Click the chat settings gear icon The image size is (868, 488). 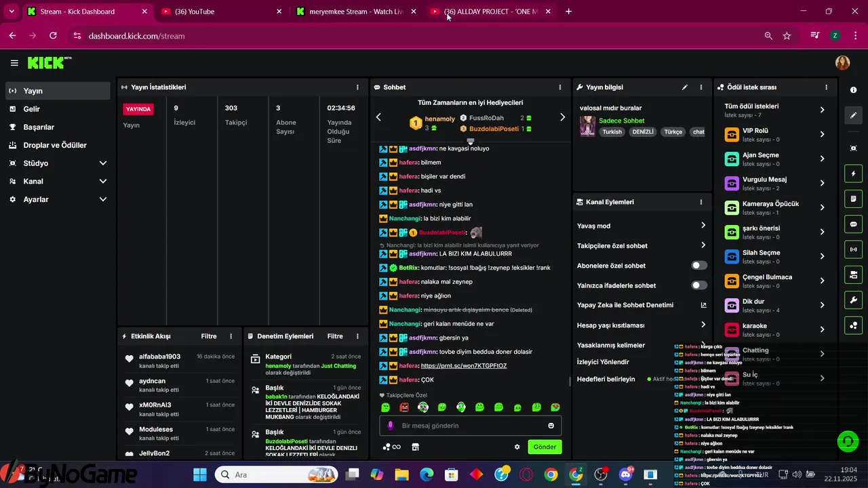[x=517, y=447]
